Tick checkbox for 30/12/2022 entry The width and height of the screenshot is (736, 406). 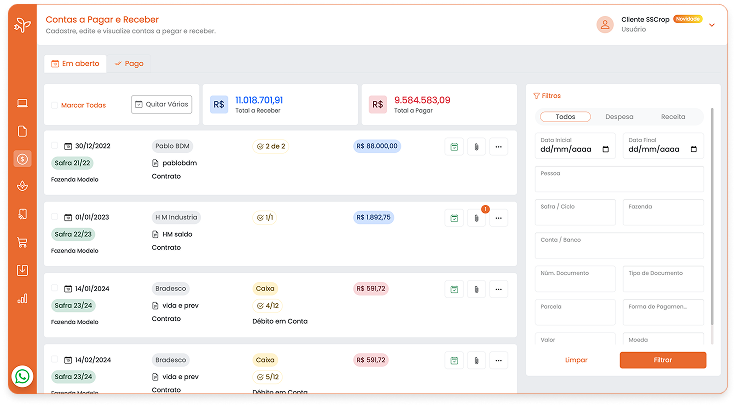coord(55,146)
